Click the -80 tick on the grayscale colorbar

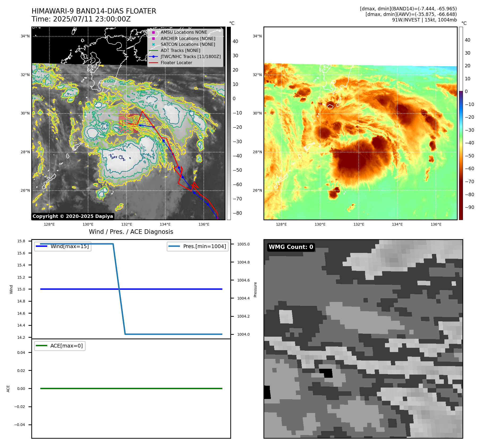tap(237, 213)
